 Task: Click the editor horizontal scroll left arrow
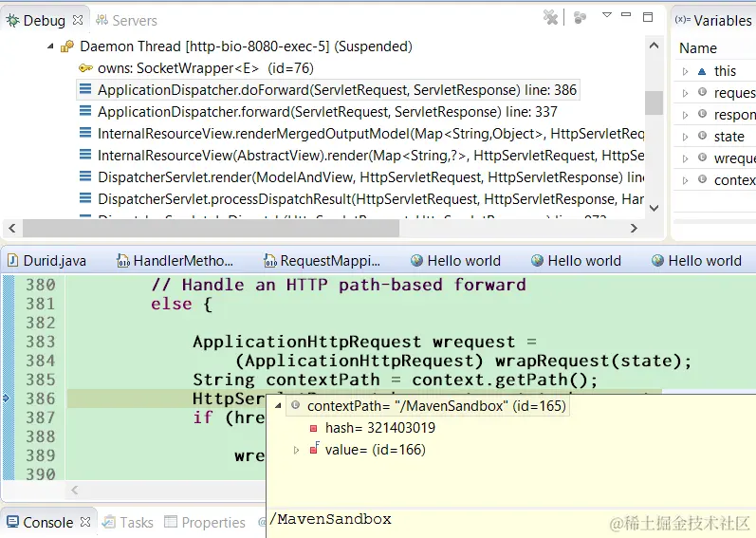[x=74, y=491]
